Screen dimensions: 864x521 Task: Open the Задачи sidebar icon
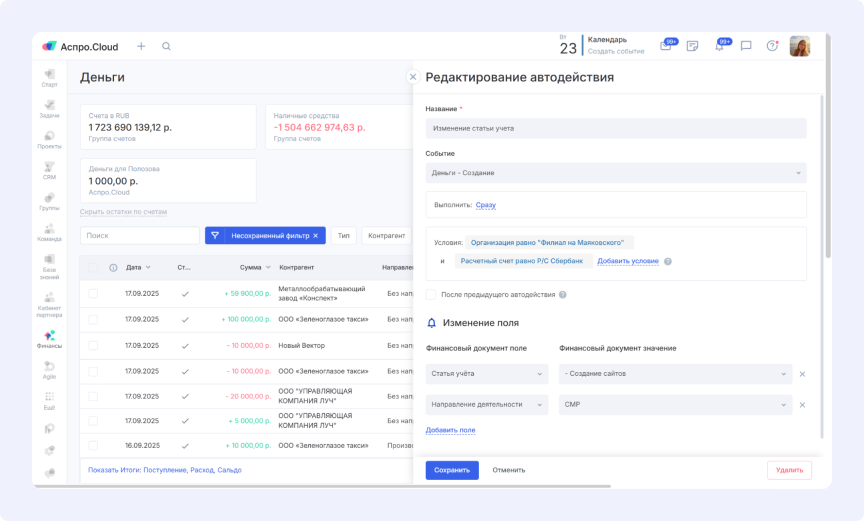pos(49,108)
